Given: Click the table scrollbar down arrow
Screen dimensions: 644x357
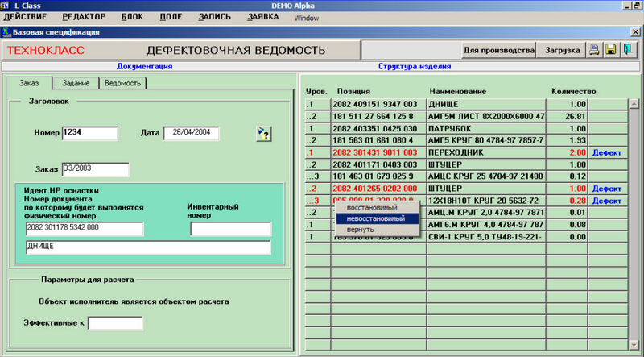Looking at the screenshot, I should pyautogui.click(x=634, y=345).
